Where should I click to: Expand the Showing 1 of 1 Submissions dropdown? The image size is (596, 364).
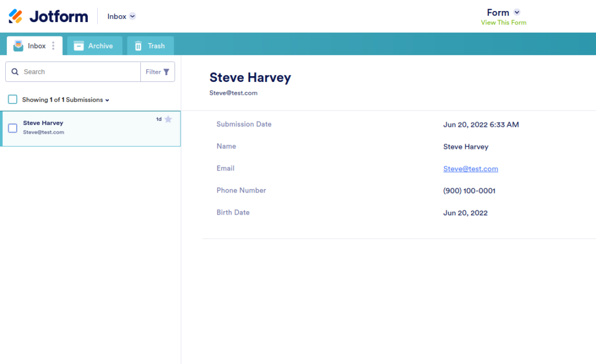[107, 100]
